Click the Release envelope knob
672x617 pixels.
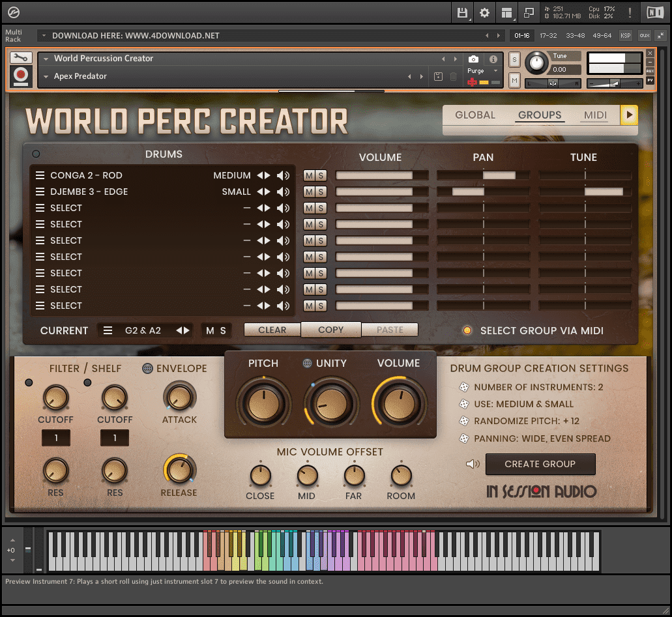tap(179, 470)
